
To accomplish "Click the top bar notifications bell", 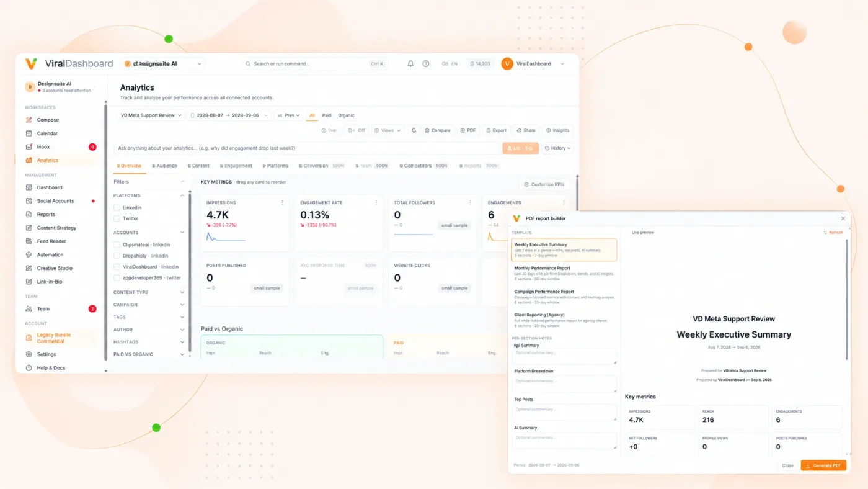I will [410, 64].
